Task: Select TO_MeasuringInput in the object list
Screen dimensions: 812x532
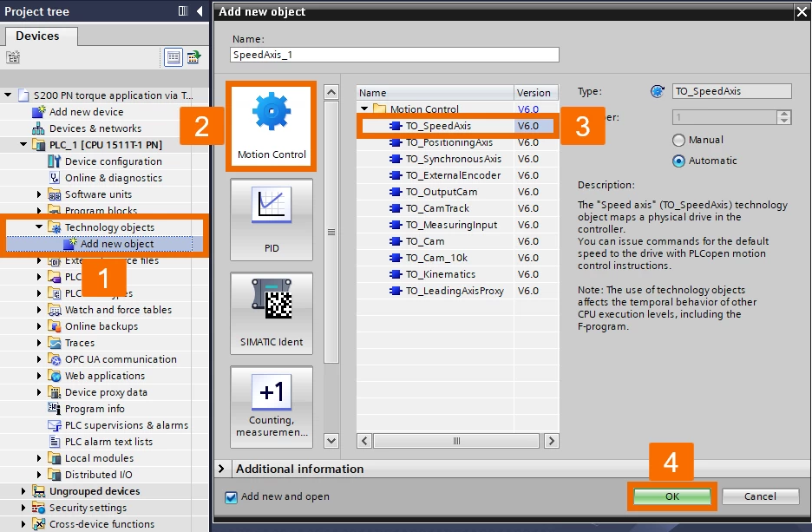Action: (457, 225)
